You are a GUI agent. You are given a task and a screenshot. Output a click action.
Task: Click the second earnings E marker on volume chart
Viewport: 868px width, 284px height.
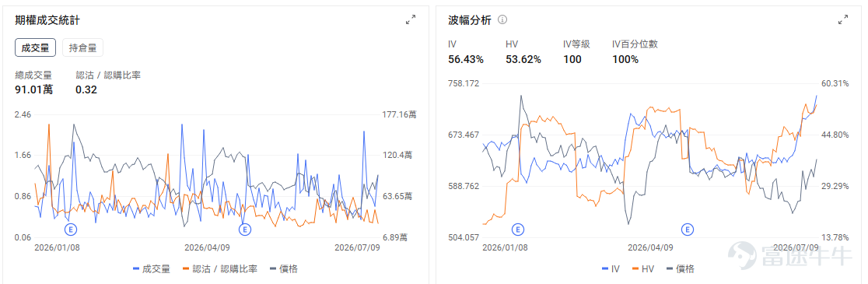pos(245,229)
